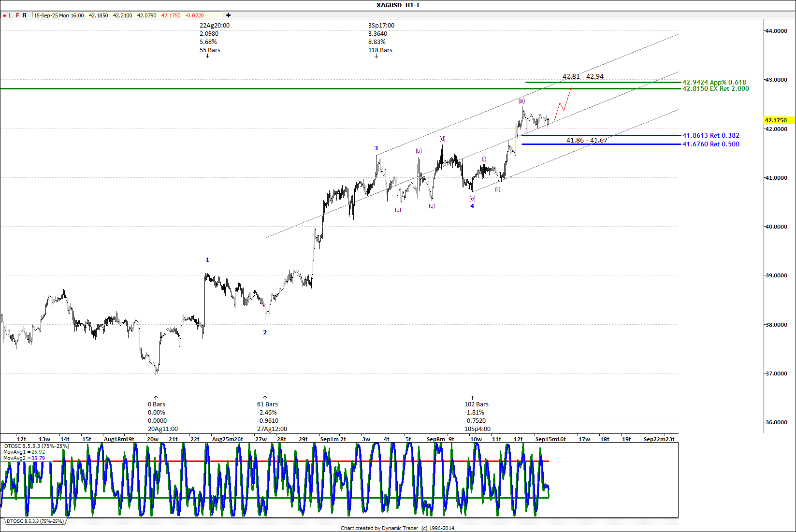796x532 pixels.
Task: Click the XAGUSD_H1-I chart title
Action: 398,5
